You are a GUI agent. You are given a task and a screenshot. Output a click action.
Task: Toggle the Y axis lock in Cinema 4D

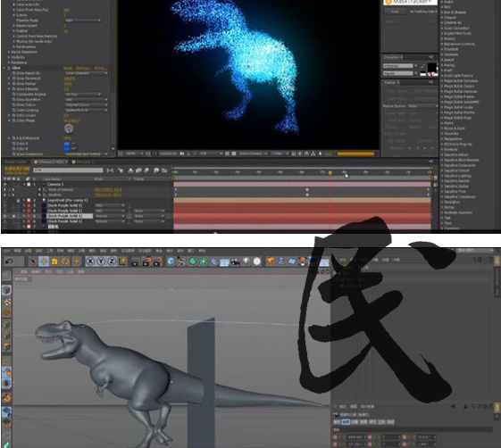tap(101, 261)
